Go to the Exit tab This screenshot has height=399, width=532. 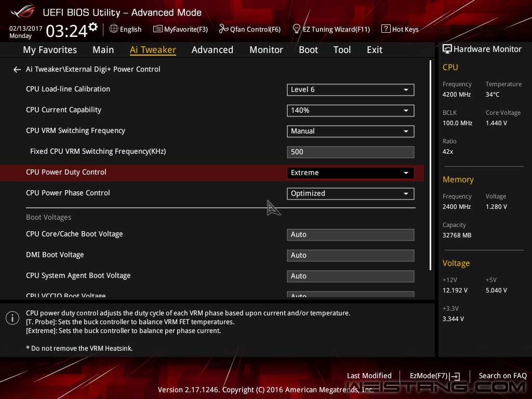[375, 50]
